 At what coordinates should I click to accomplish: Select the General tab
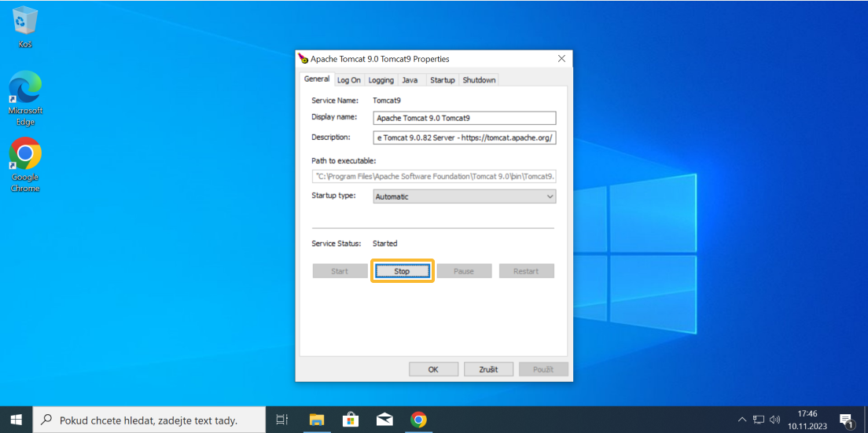[317, 79]
